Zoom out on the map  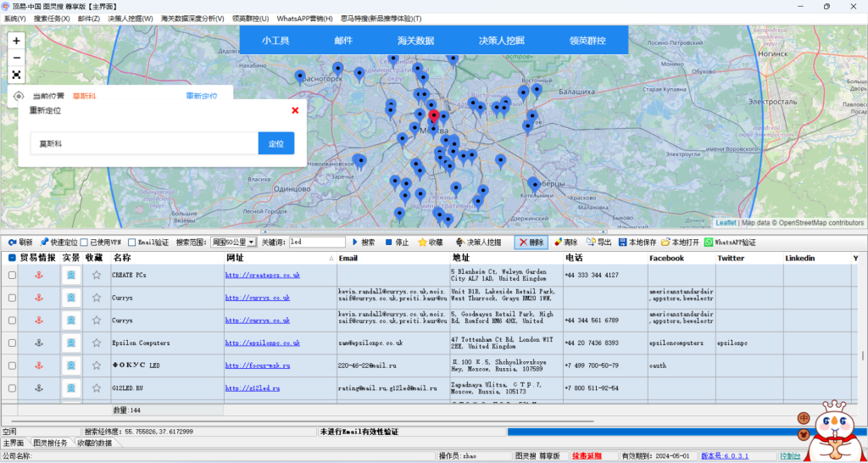(16, 58)
